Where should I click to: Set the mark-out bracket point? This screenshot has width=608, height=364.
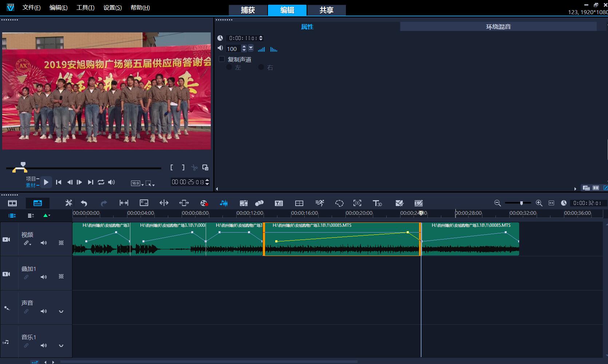pyautogui.click(x=183, y=167)
